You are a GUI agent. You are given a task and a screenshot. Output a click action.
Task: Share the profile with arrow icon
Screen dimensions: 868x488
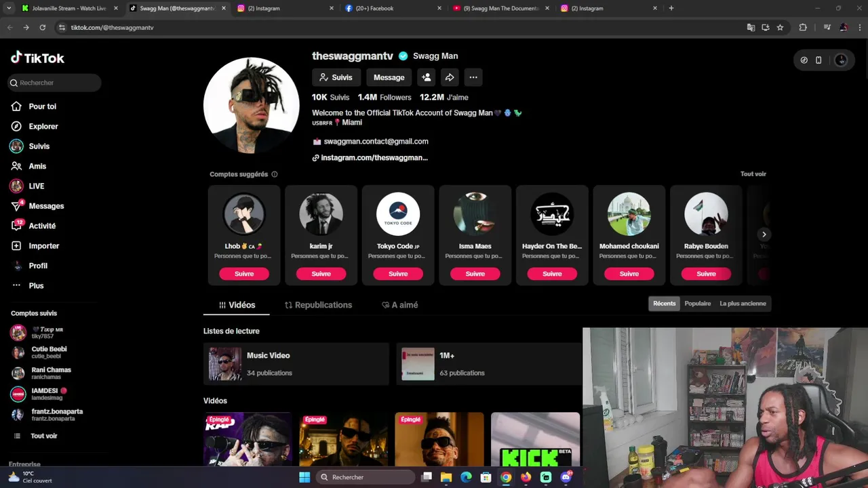tap(450, 77)
